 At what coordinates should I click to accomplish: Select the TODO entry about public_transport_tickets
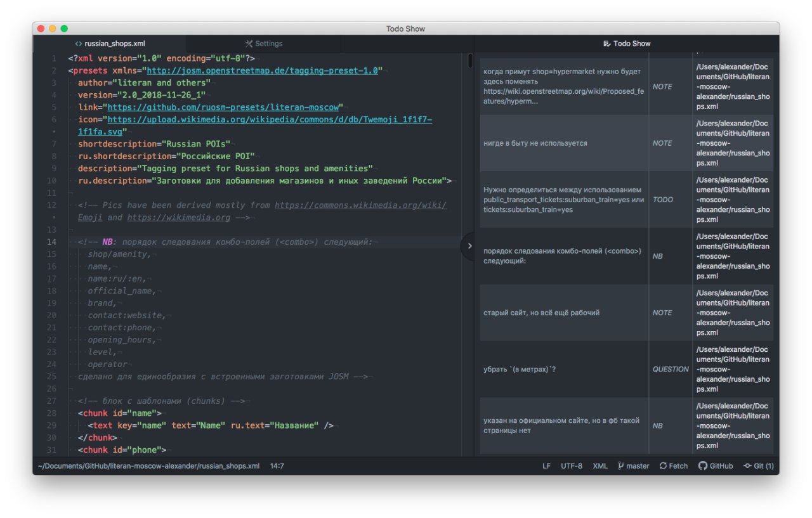(x=563, y=200)
